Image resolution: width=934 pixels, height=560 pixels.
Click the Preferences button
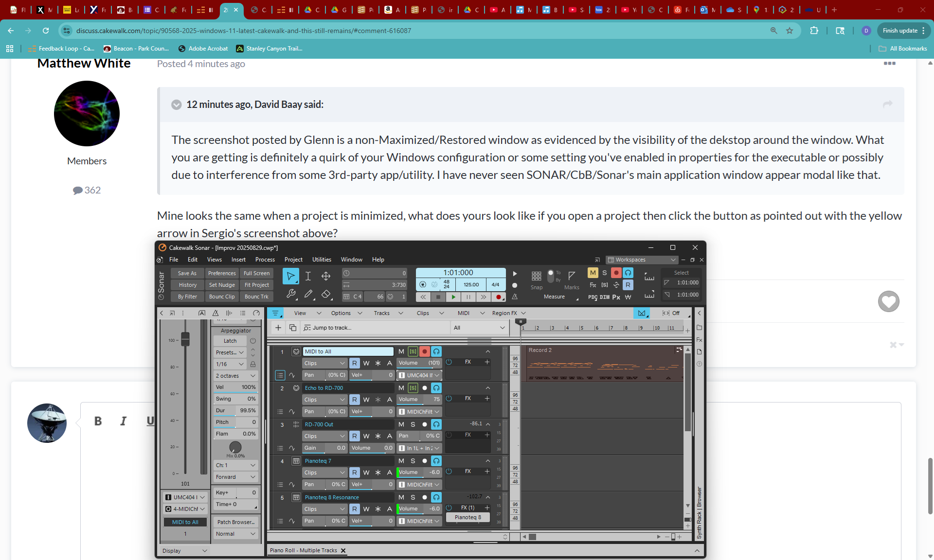222,273
